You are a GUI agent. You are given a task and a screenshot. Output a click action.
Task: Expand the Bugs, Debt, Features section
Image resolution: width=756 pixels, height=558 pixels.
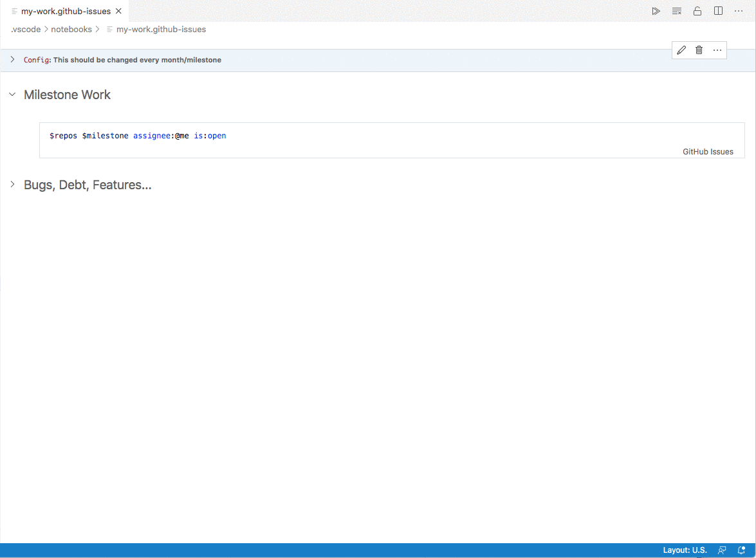(x=12, y=185)
